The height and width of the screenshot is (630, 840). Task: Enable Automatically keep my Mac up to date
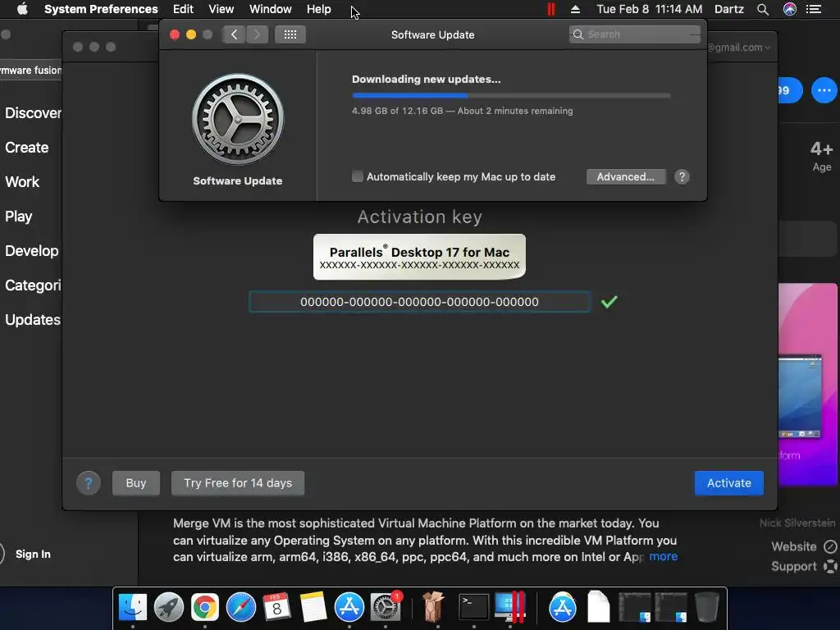click(358, 176)
